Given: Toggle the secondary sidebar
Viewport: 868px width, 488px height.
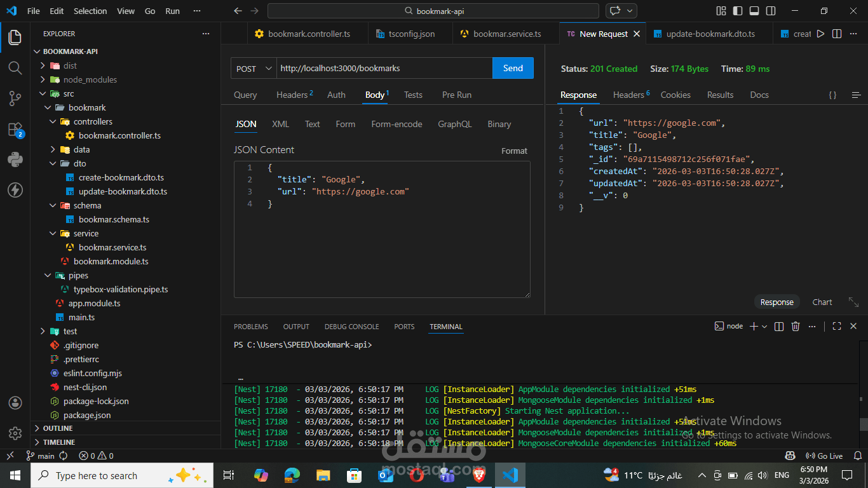Looking at the screenshot, I should point(770,10).
